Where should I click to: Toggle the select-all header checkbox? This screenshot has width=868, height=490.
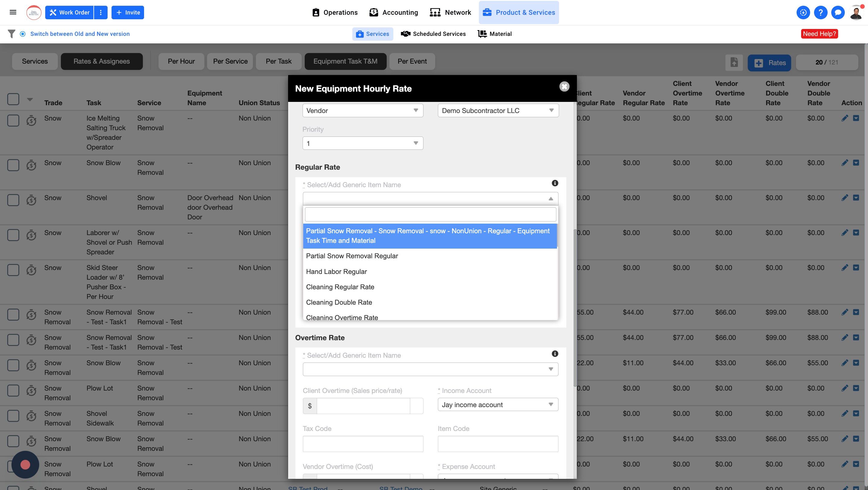13,99
